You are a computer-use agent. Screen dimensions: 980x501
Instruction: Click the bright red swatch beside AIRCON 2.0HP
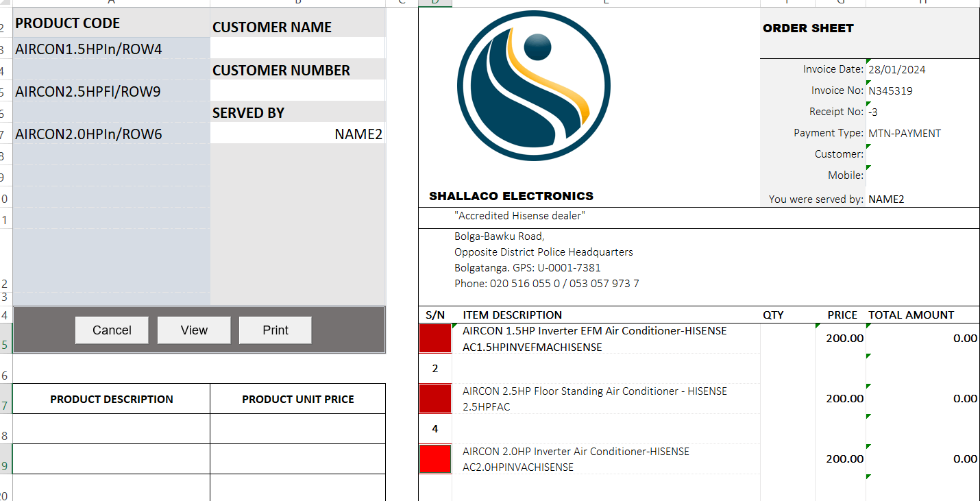(x=435, y=459)
